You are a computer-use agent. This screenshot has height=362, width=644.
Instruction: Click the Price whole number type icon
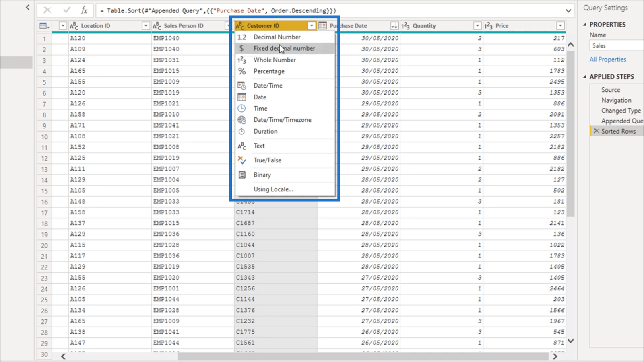click(488, 26)
